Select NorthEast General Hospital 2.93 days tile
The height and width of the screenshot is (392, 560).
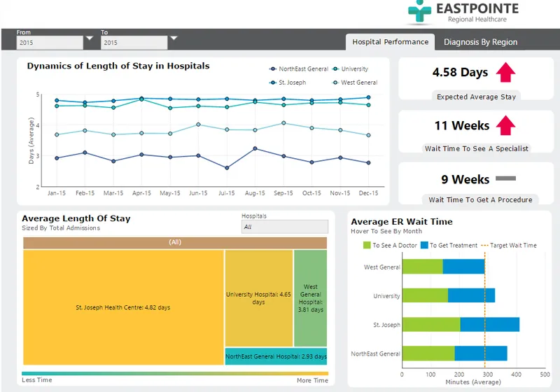click(276, 356)
